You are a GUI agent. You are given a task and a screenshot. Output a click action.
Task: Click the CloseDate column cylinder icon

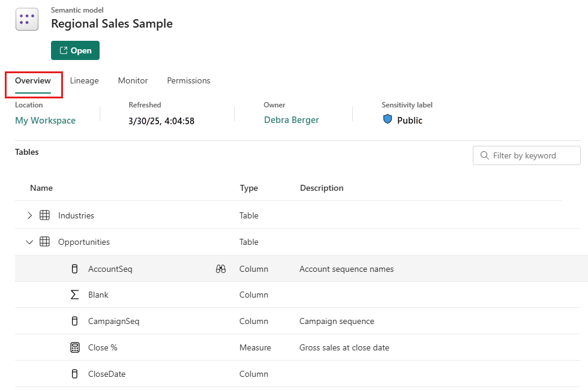[74, 374]
